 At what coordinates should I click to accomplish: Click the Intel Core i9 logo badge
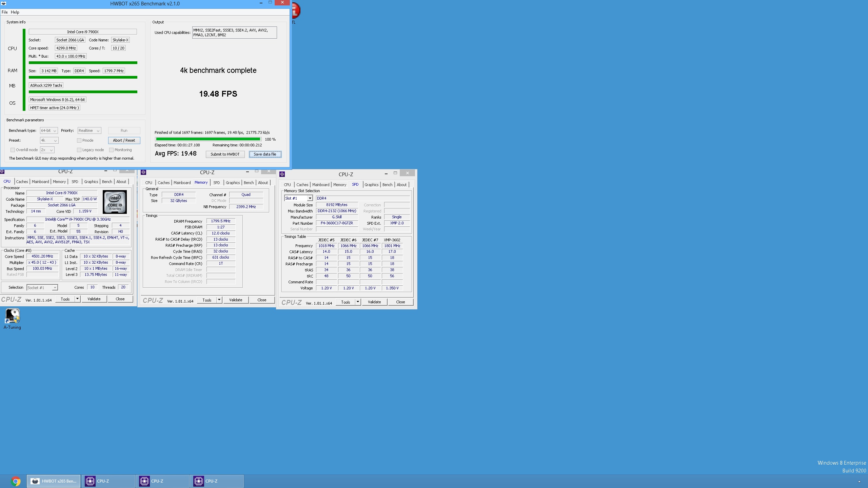115,202
